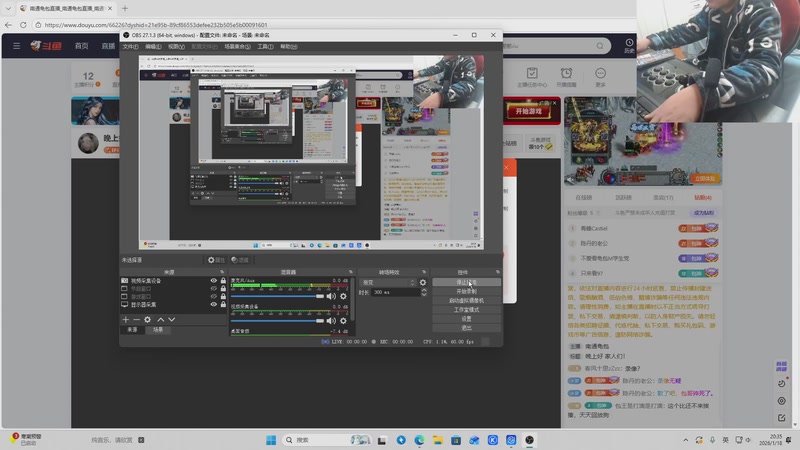Enable 工作室模式 in OBS controls

(x=466, y=310)
